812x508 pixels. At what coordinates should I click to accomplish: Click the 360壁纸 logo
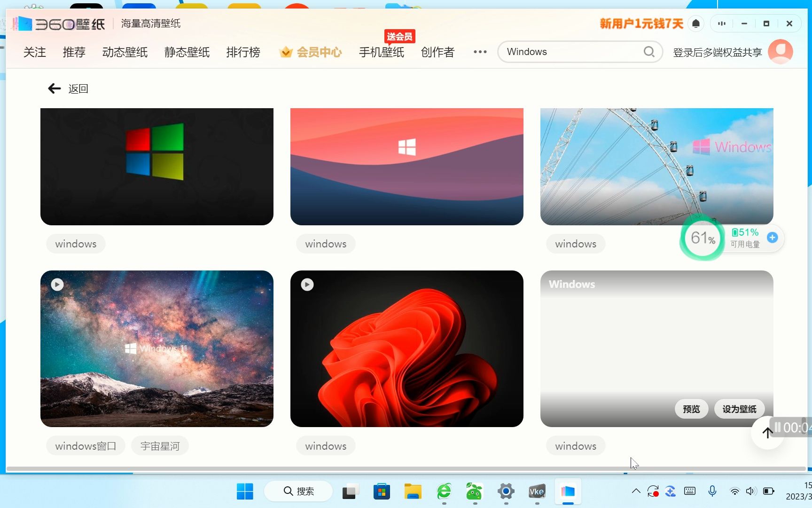pyautogui.click(x=59, y=24)
